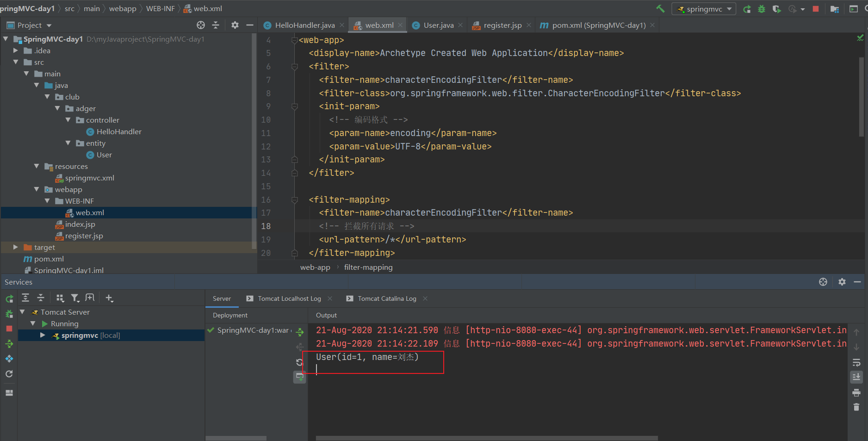Expand the target folder

click(x=16, y=247)
